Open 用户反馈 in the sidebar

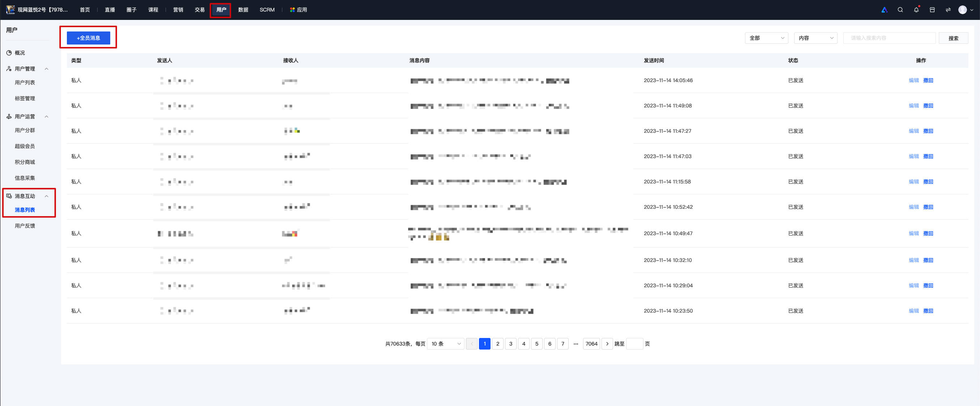[25, 226]
